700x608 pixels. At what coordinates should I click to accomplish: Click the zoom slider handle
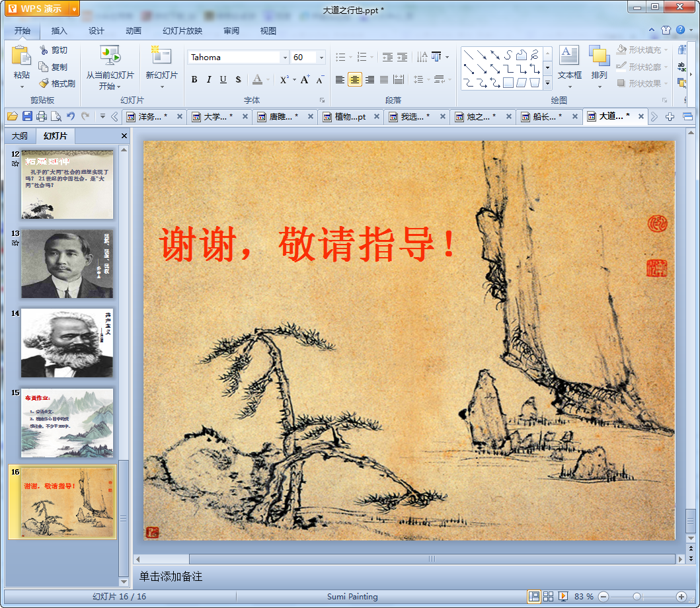(637, 596)
